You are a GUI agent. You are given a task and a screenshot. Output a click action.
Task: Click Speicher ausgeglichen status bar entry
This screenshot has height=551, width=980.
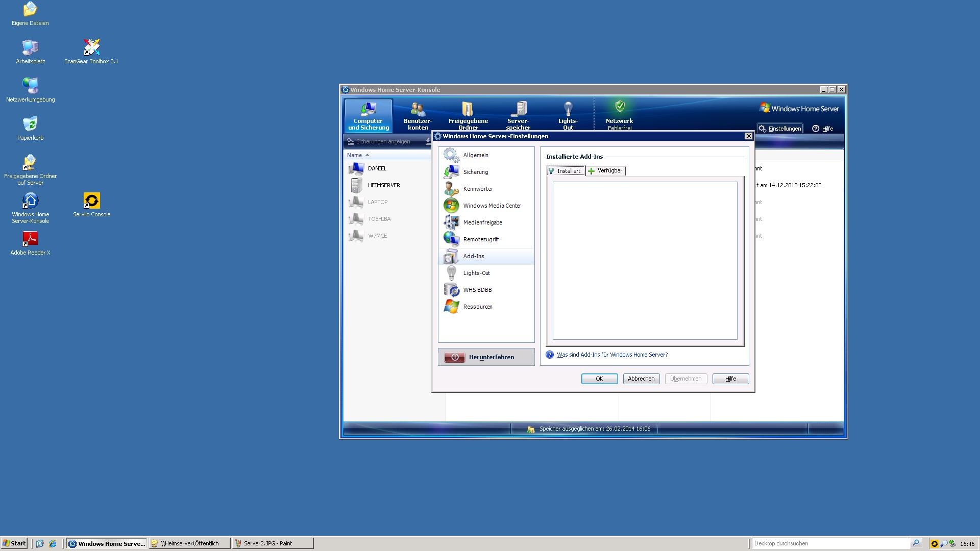point(589,429)
